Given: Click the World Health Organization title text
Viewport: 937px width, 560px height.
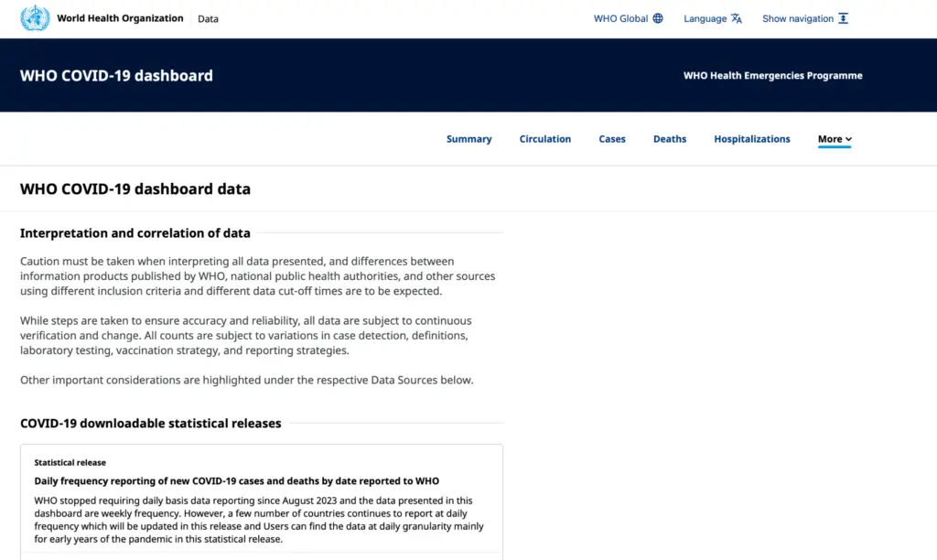Looking at the screenshot, I should point(120,18).
